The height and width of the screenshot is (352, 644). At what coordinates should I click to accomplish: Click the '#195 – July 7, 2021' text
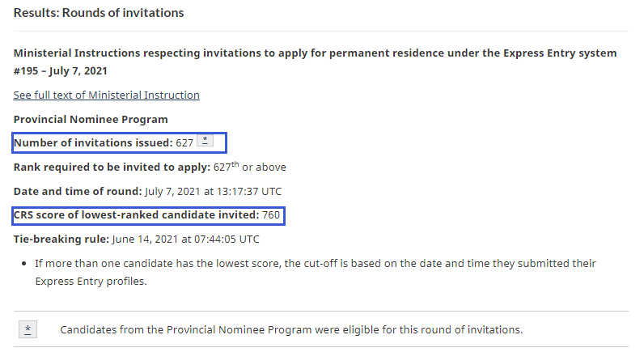pos(61,71)
